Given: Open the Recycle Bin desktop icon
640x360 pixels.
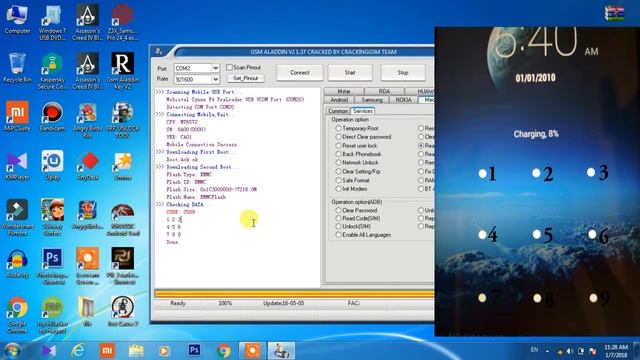Looking at the screenshot, I should [x=17, y=68].
